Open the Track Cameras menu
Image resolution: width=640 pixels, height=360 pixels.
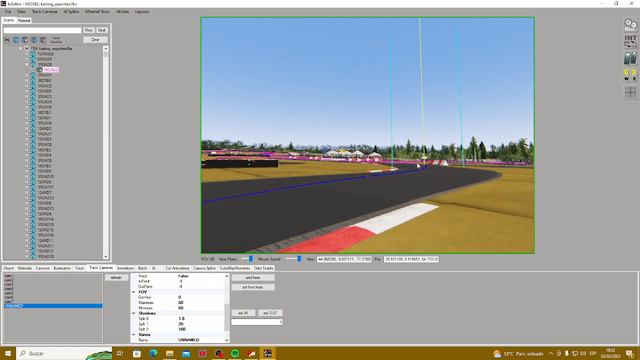[x=44, y=12]
